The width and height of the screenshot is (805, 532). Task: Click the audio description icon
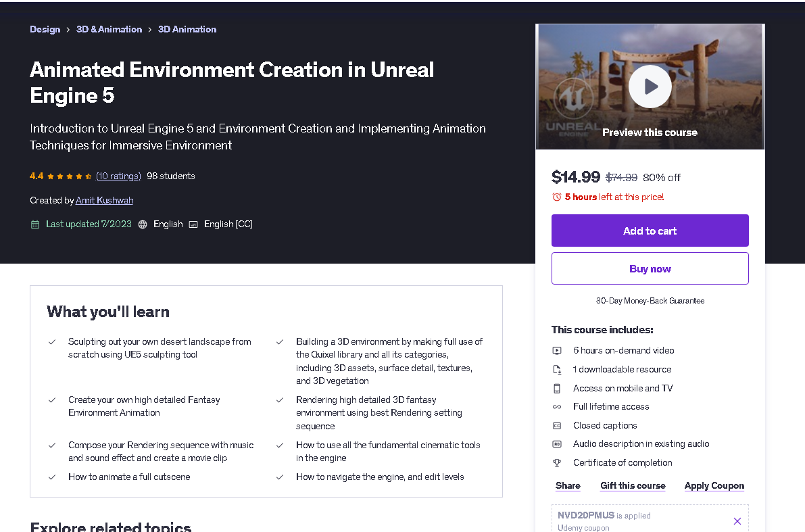point(557,444)
